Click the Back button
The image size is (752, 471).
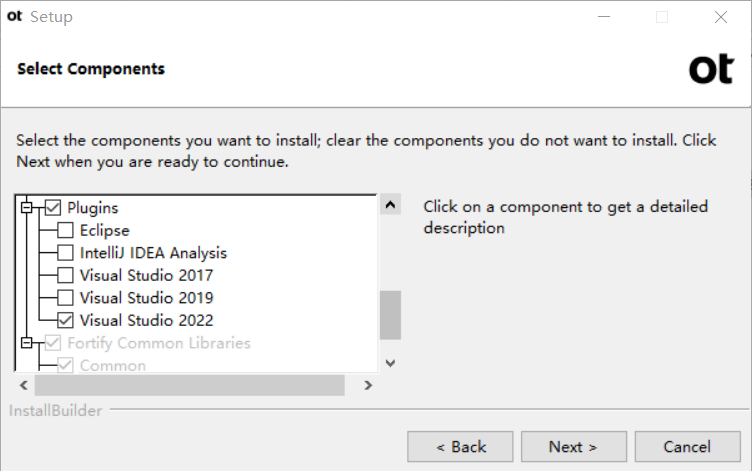(460, 447)
